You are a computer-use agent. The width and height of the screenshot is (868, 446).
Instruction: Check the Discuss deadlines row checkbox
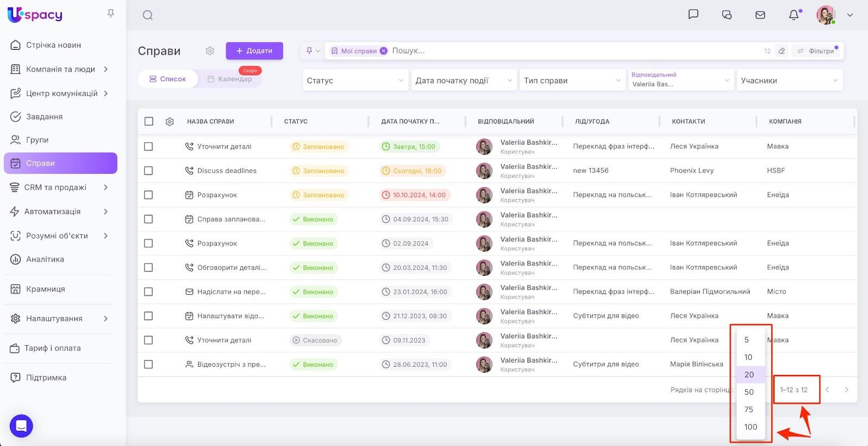[149, 171]
